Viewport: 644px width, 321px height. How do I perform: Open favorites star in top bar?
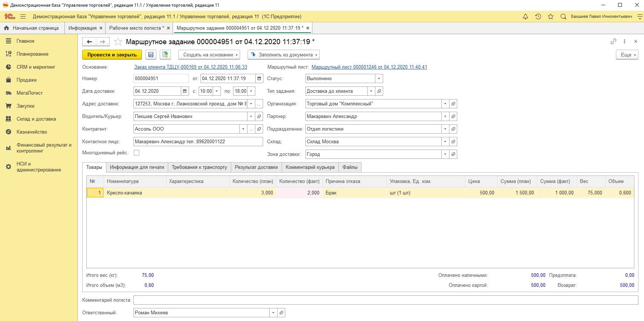(551, 17)
